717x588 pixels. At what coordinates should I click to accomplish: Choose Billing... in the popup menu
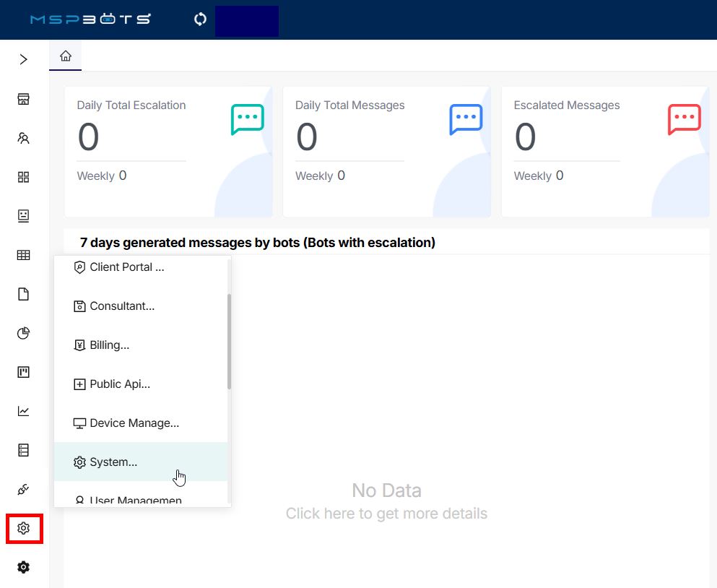109,345
